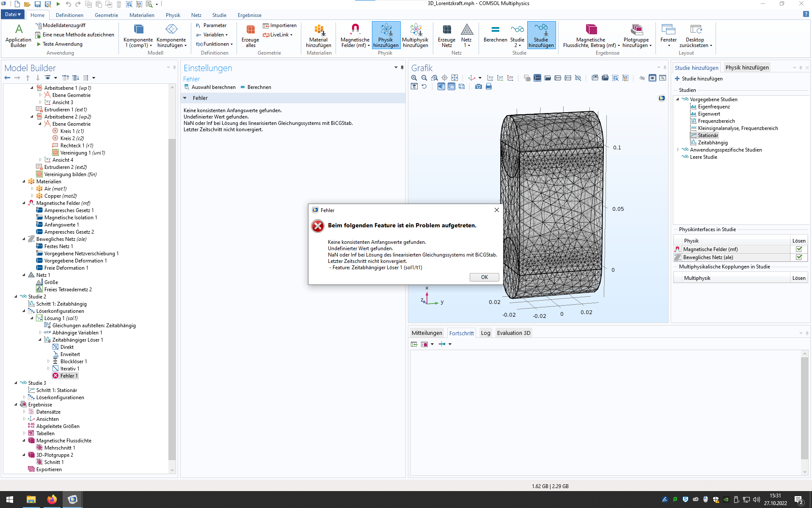Collapse the Fehler section in Einstellungen
Screen dimensions: 812x508
(x=185, y=98)
